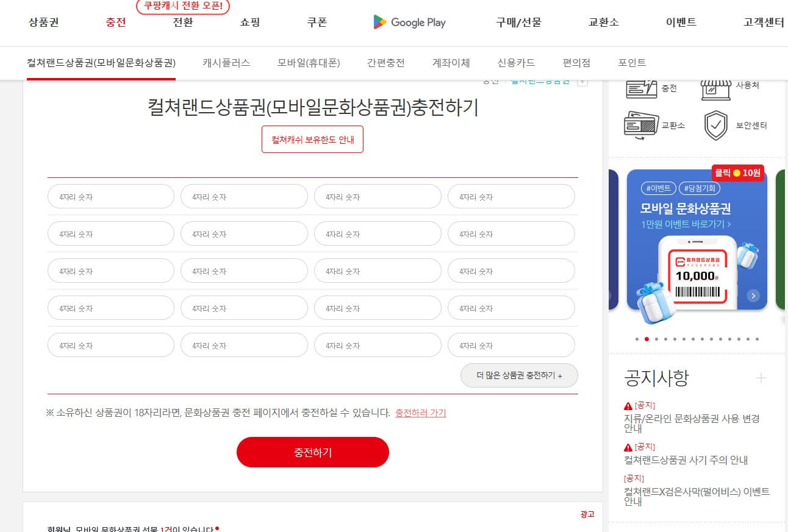Image resolution: width=788 pixels, height=532 pixels.
Task: Click the 공지사항 heading
Action: pyautogui.click(x=656, y=378)
